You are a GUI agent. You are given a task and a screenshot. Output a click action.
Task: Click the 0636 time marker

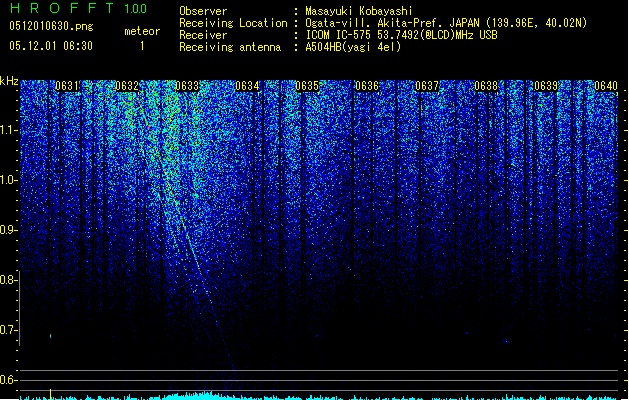coord(367,86)
